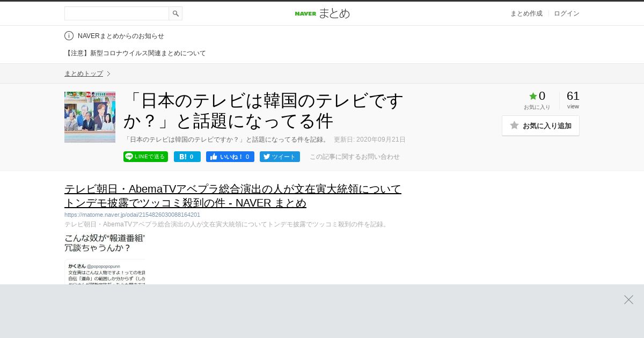Click the Facebook いいね! button
Screen dimensions: 644x338
[x=230, y=157]
